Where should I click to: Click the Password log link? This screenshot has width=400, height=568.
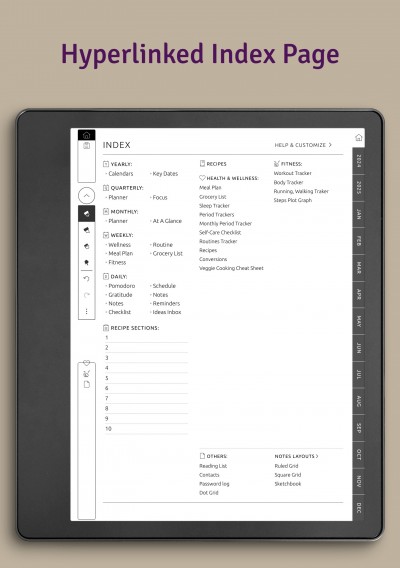[x=214, y=484]
